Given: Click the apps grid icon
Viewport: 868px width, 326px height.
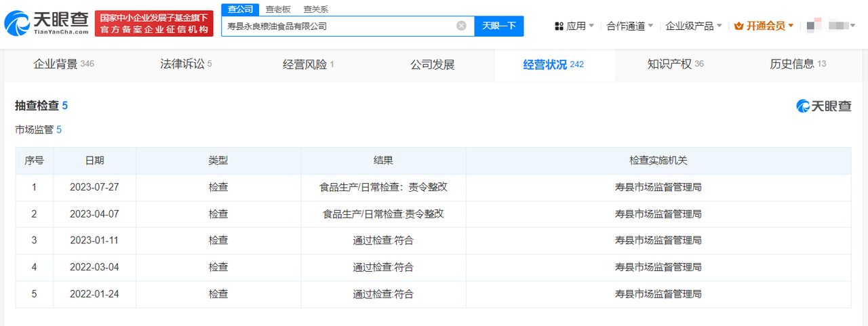Looking at the screenshot, I should [559, 26].
